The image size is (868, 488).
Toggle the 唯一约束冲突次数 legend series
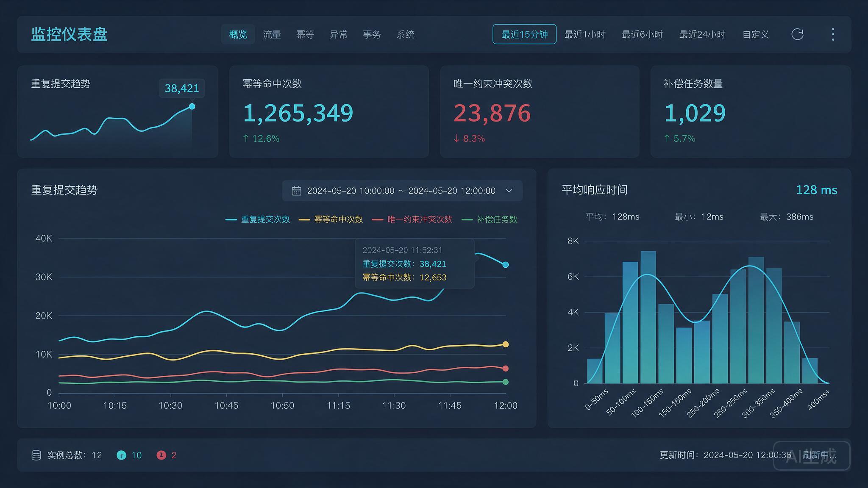[412, 219]
